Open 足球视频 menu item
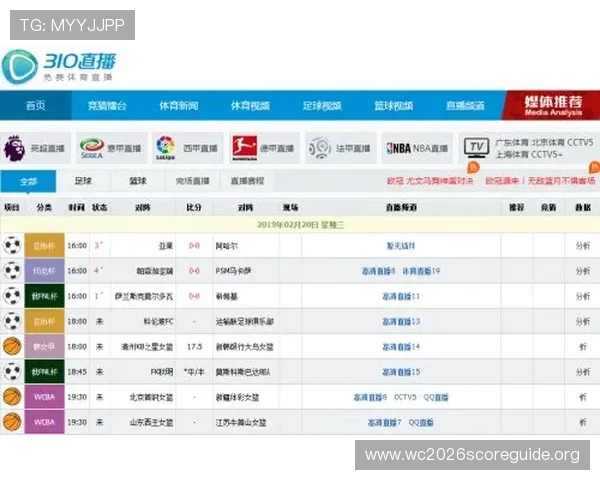Screen dimensions: 600x480 click(322, 106)
